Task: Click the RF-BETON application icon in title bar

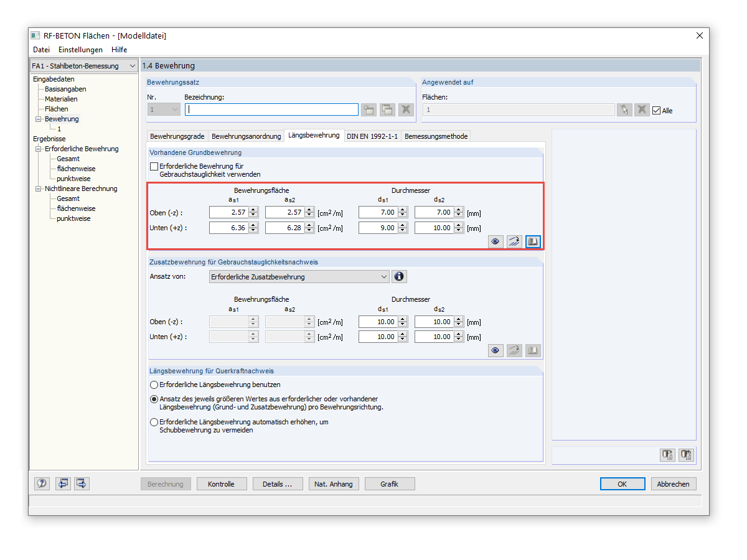Action: tap(36, 35)
